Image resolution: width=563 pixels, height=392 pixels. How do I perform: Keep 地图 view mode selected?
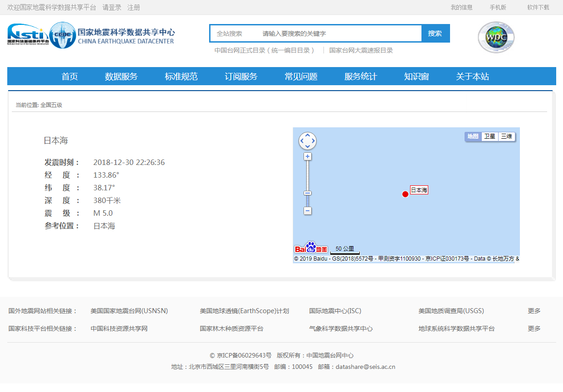tap(473, 136)
